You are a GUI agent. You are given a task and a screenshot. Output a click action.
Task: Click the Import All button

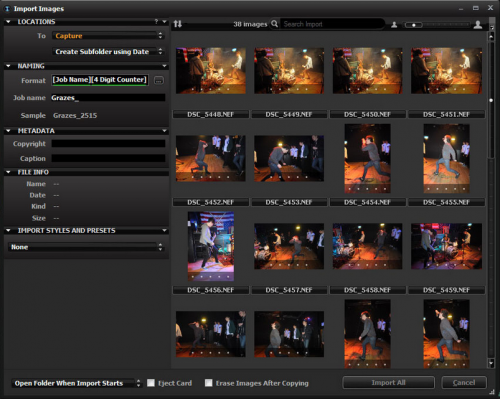388,383
